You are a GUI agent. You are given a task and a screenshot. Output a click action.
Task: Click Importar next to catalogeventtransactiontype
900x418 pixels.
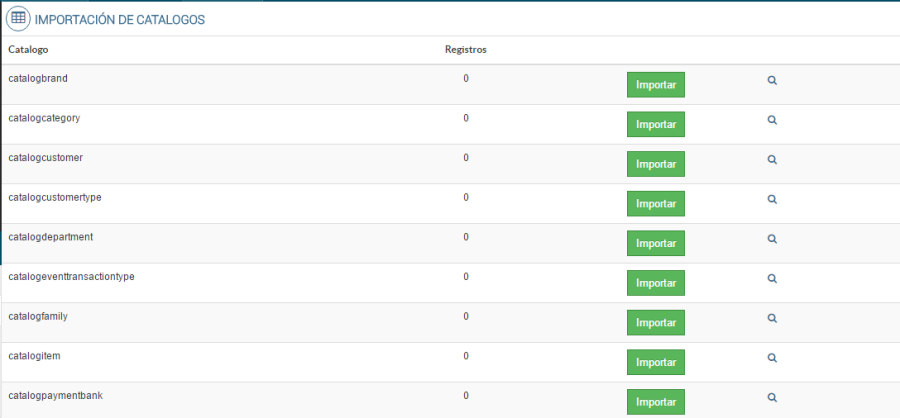pyautogui.click(x=655, y=283)
